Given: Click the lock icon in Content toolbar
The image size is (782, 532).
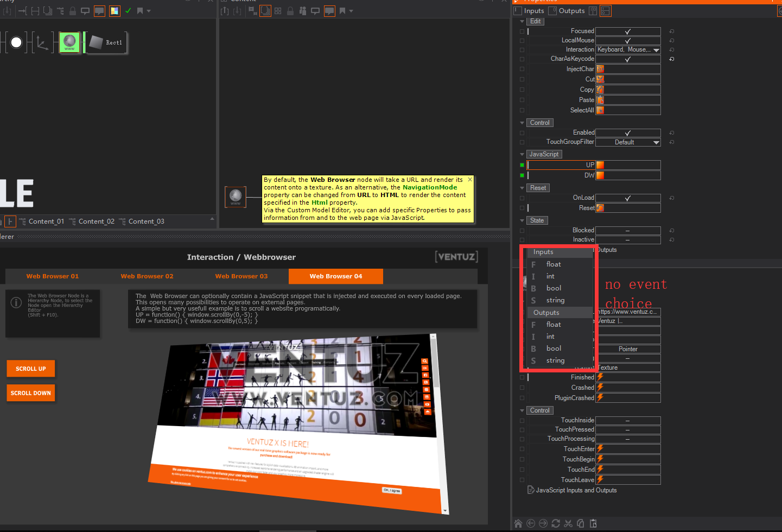Looking at the screenshot, I should pos(290,11).
